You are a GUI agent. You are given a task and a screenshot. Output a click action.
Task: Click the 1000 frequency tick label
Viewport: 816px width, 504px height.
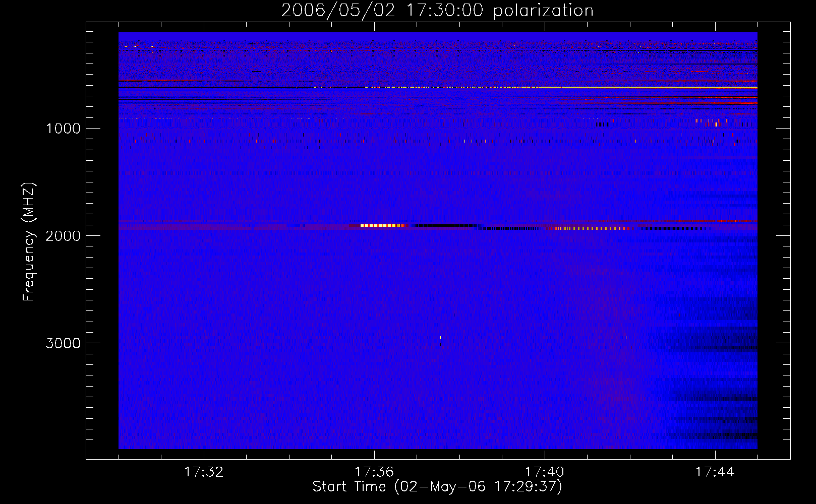(x=63, y=129)
